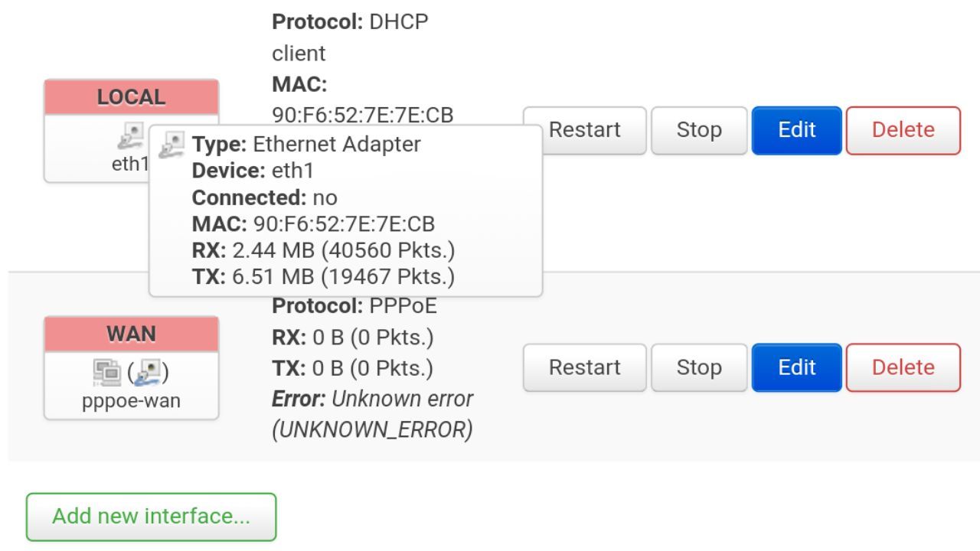Open Edit for the WAN interface

tap(797, 367)
